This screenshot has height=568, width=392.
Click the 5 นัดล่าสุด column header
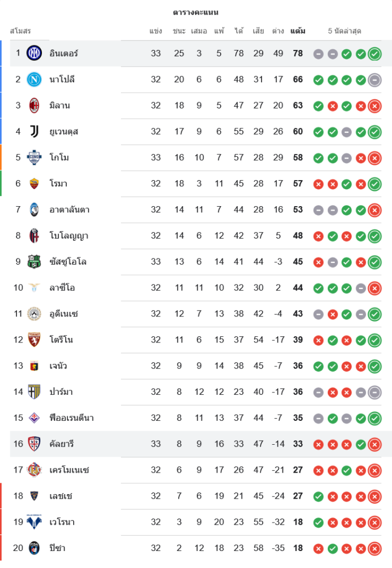click(344, 31)
